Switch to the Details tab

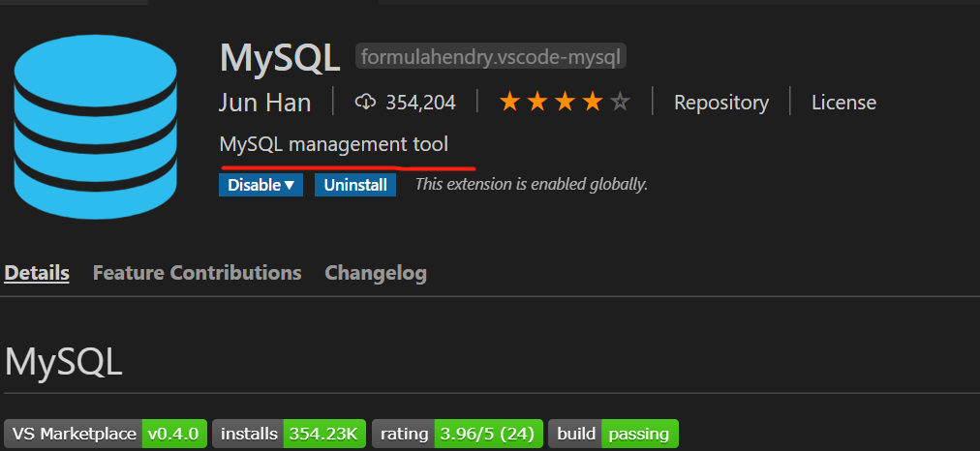coord(37,273)
